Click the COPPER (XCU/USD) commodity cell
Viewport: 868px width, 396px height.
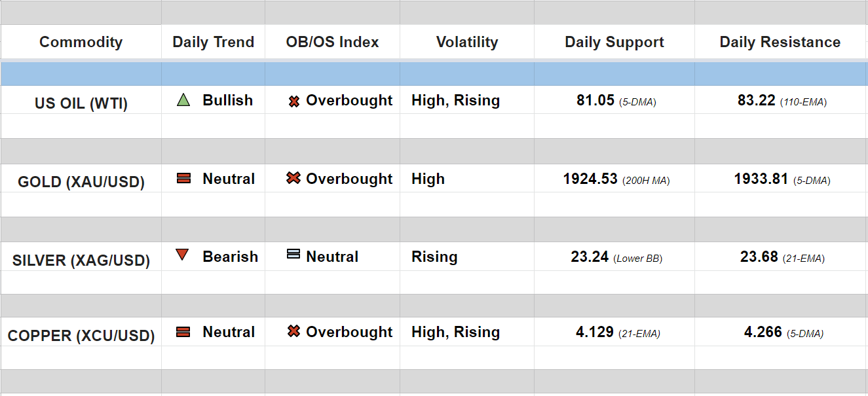point(81,336)
